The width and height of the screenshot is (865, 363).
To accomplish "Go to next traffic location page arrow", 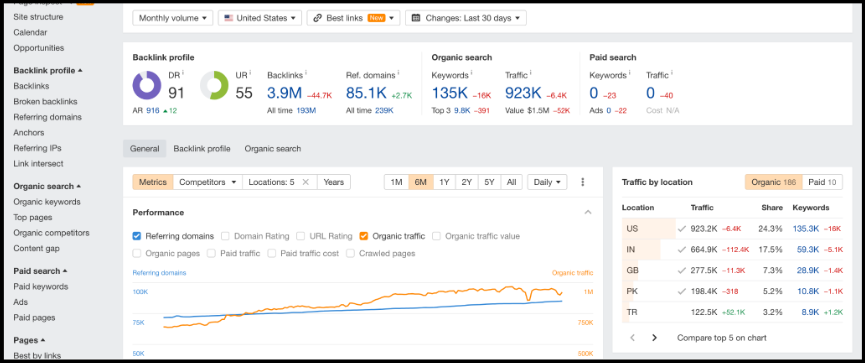I will click(x=654, y=338).
